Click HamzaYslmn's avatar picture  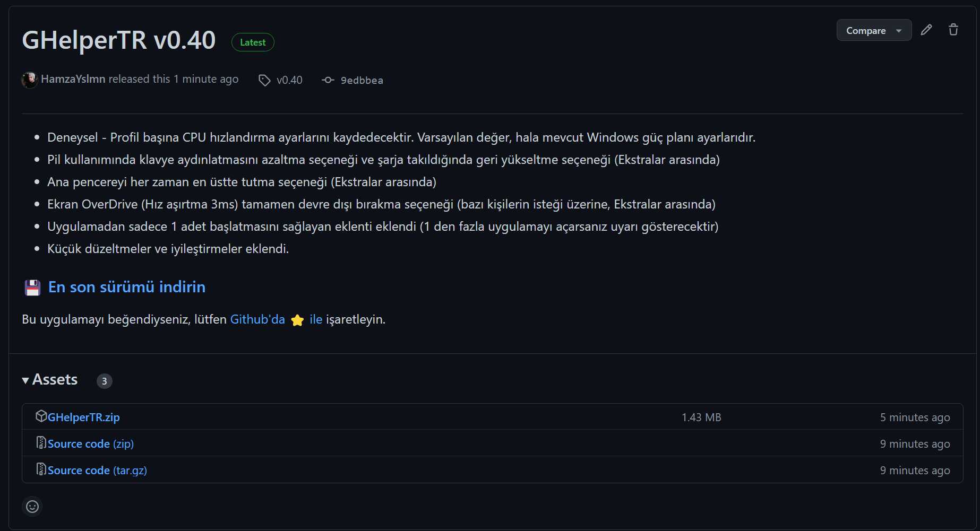(30, 80)
